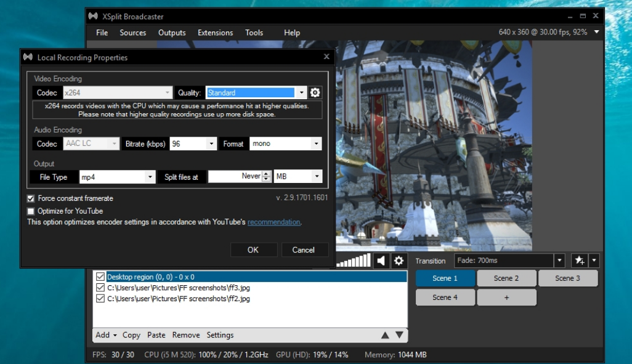Open YouTube recommendation link

pyautogui.click(x=273, y=222)
